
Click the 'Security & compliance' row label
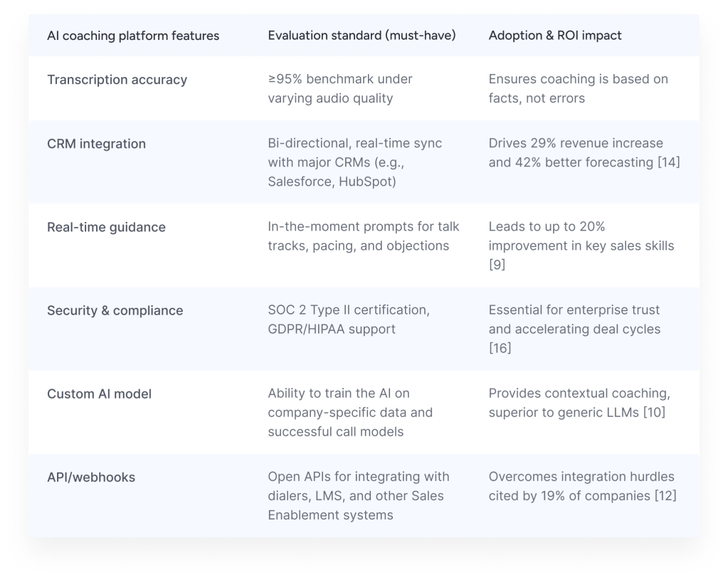[x=115, y=310]
